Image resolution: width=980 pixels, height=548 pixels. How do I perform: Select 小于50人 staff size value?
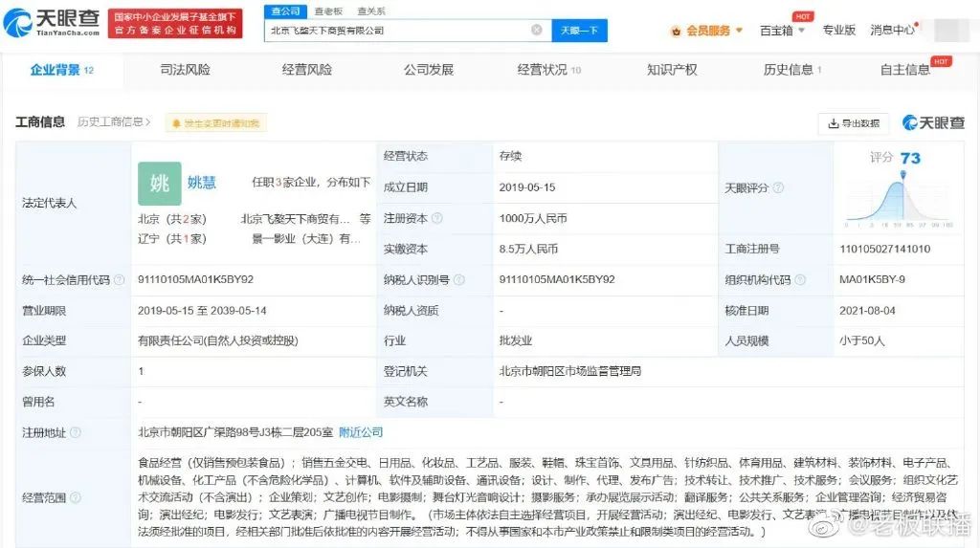point(862,340)
